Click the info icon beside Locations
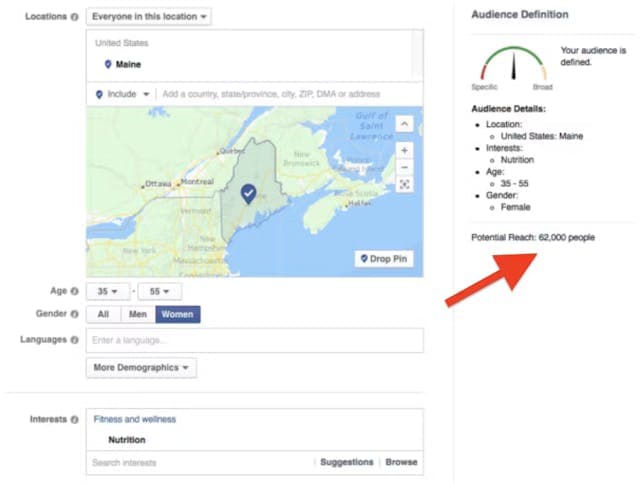640x484 pixels. (x=76, y=17)
